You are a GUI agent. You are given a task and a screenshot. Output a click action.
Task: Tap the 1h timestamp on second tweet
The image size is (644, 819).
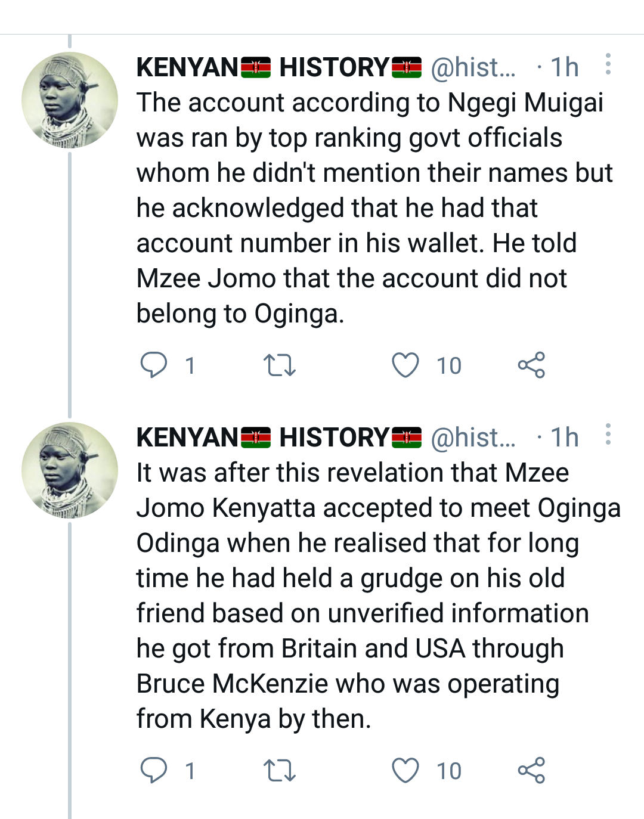pyautogui.click(x=564, y=438)
